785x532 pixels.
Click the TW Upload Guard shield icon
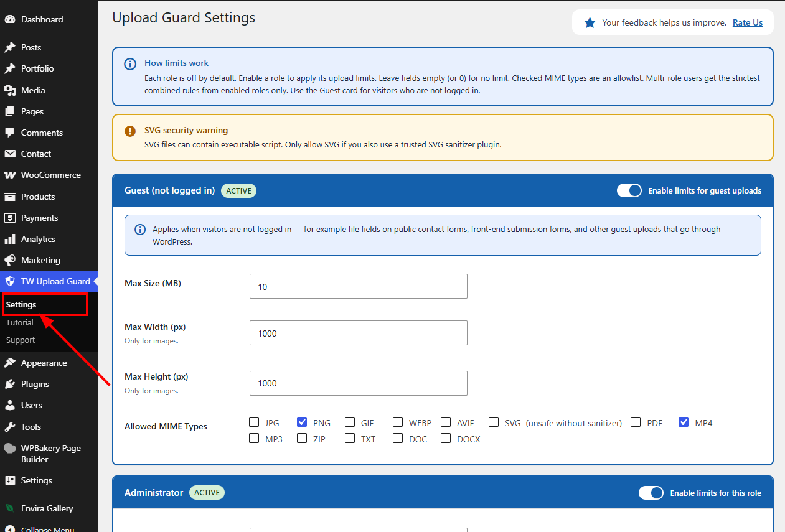click(x=10, y=281)
